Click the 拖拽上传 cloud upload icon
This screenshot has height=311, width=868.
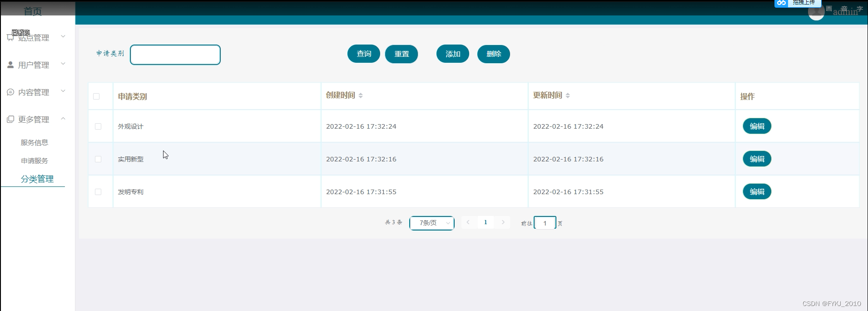pos(781,3)
